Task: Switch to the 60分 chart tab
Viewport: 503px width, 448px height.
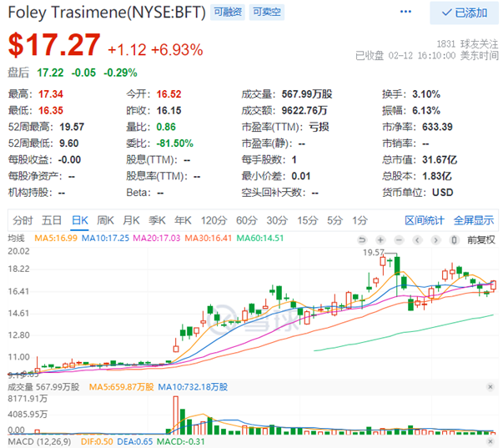Action: [247, 220]
